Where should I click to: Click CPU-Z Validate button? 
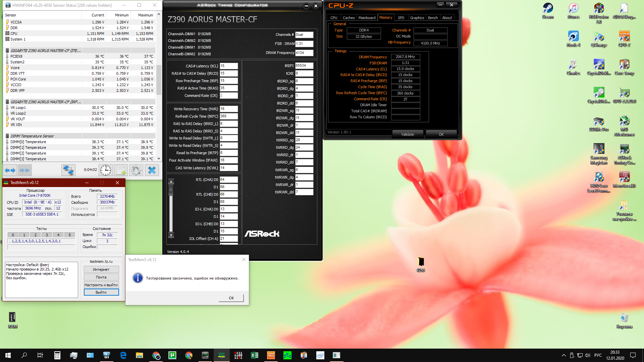pos(408,134)
